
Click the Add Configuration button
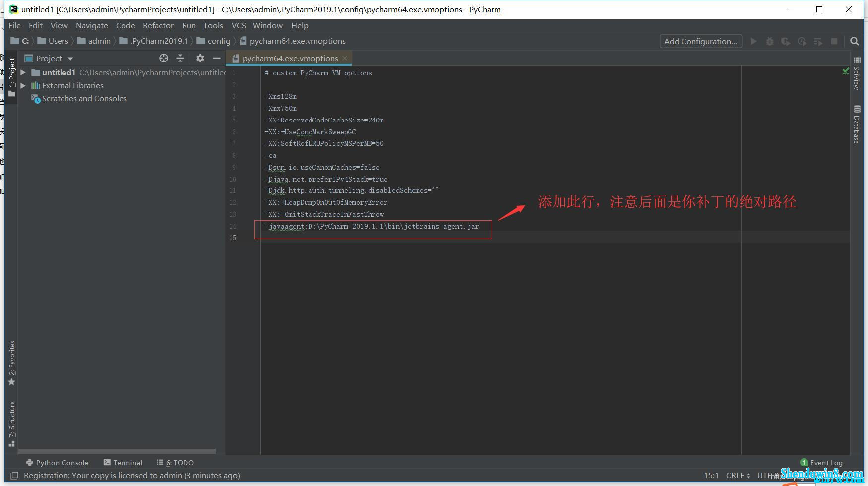point(700,41)
